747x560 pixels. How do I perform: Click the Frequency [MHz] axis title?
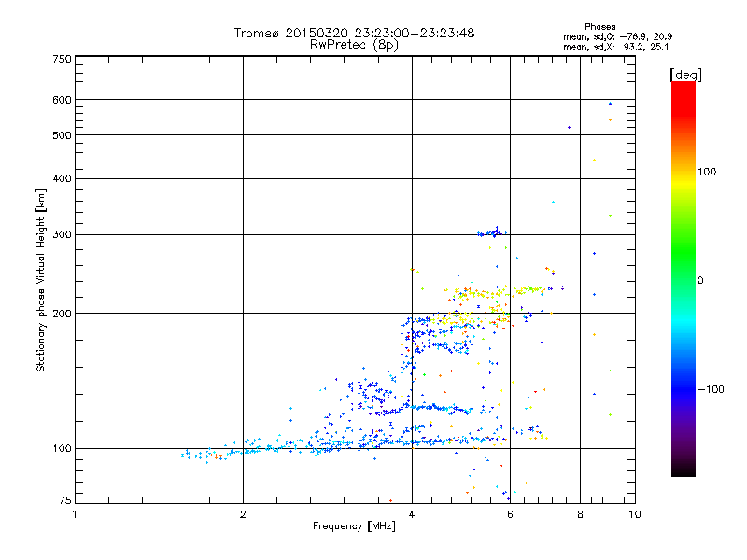point(354,526)
